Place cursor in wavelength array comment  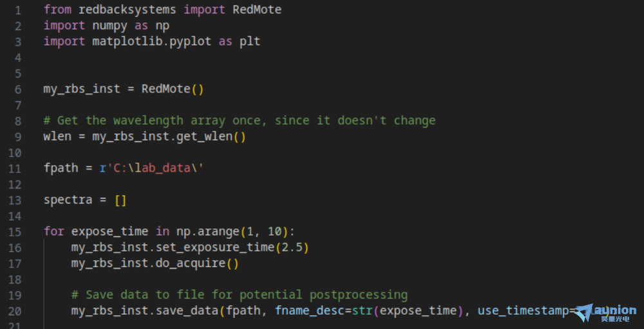240,120
